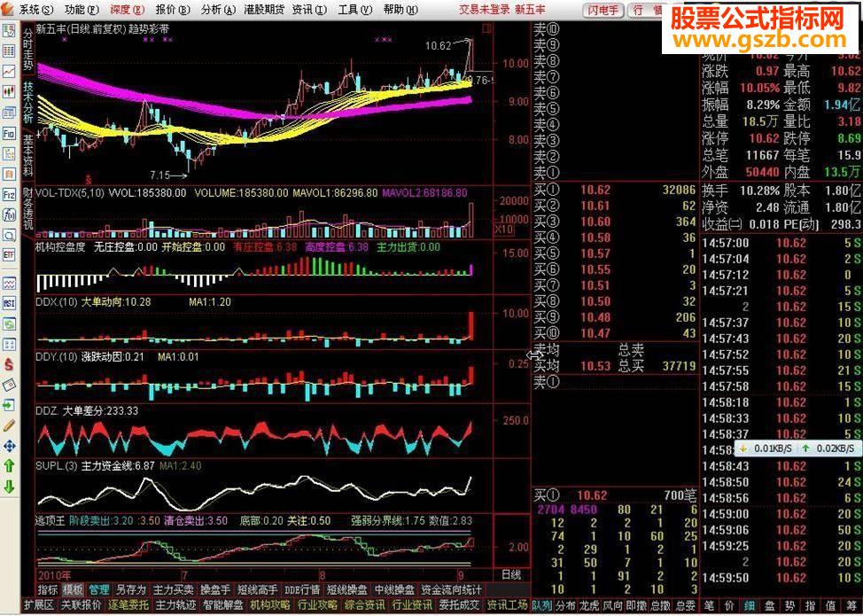Select the 细 tab at bottom right
The width and height of the screenshot is (863, 616).
click(750, 605)
